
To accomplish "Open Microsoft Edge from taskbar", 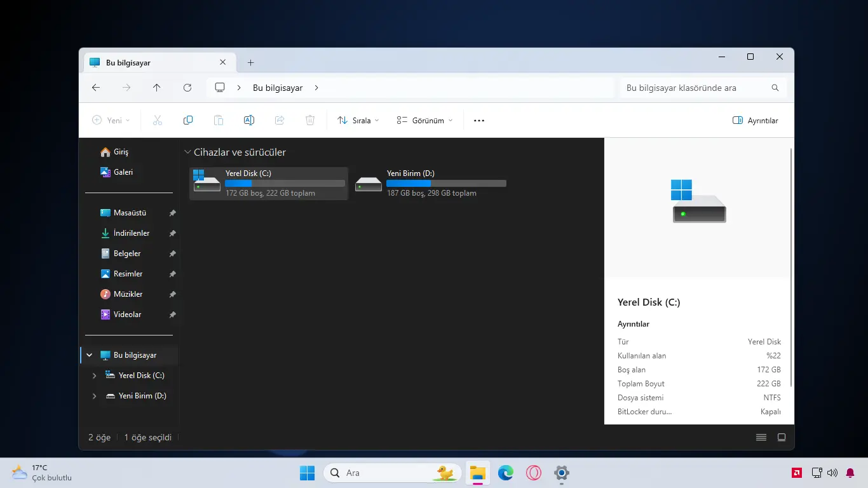I will tap(506, 473).
